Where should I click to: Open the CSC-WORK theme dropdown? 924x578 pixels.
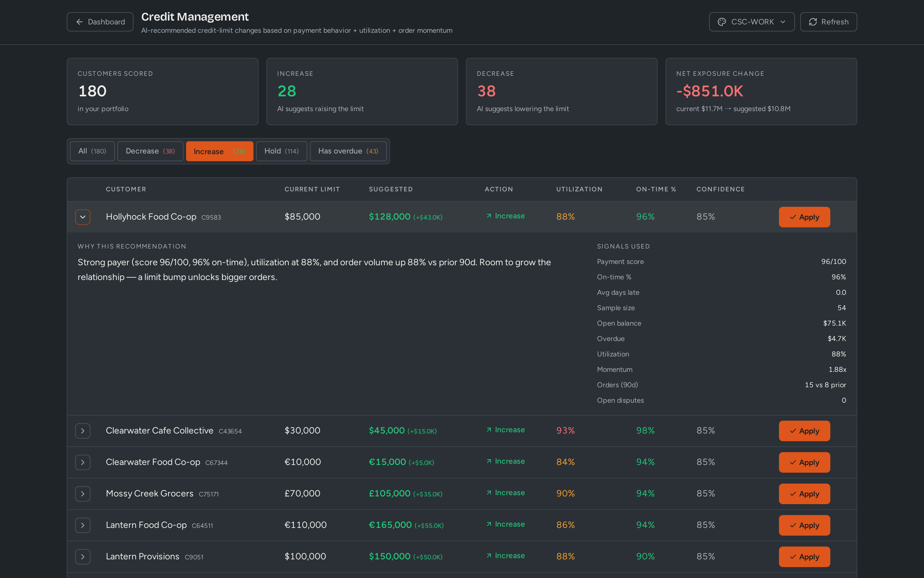(751, 22)
